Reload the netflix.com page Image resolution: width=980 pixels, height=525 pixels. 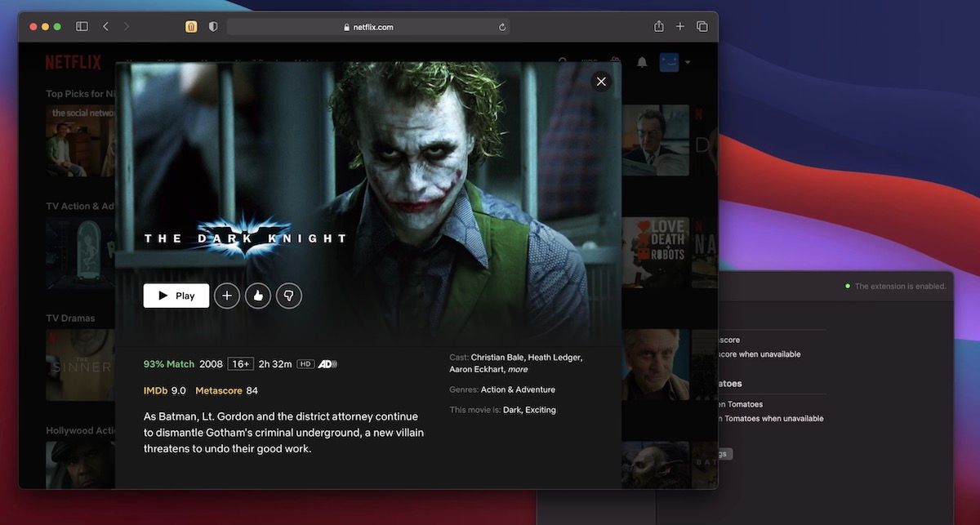coord(502,27)
